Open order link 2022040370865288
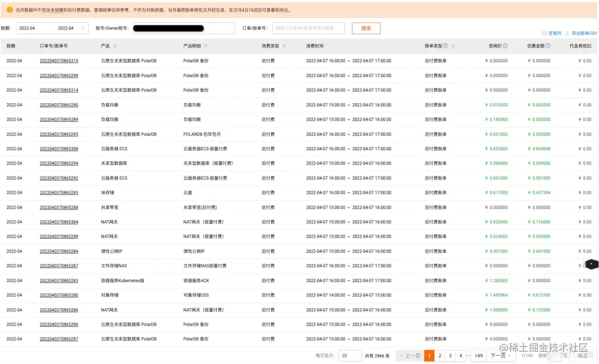Viewport: 599px width, 364px height. [x=59, y=208]
